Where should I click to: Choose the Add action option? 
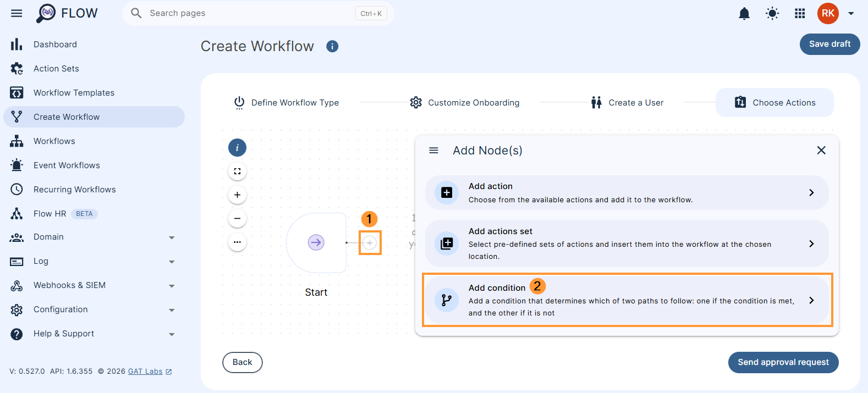pyautogui.click(x=627, y=192)
